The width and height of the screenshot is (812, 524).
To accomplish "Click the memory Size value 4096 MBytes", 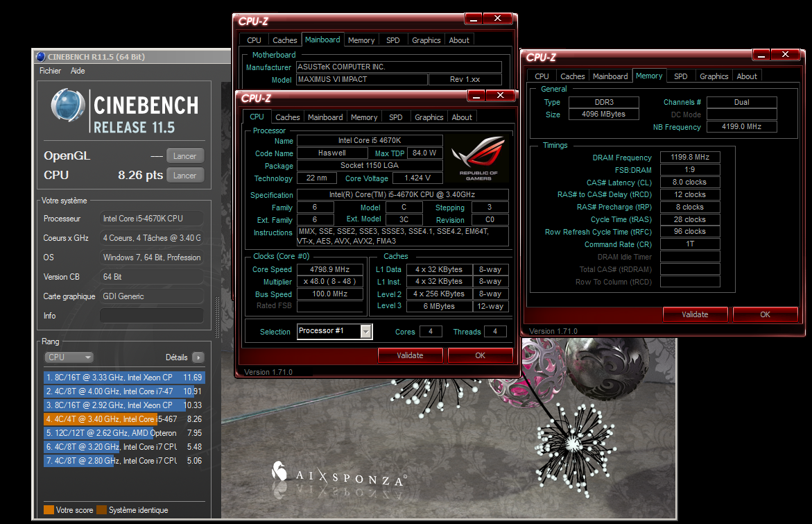I will pyautogui.click(x=604, y=114).
